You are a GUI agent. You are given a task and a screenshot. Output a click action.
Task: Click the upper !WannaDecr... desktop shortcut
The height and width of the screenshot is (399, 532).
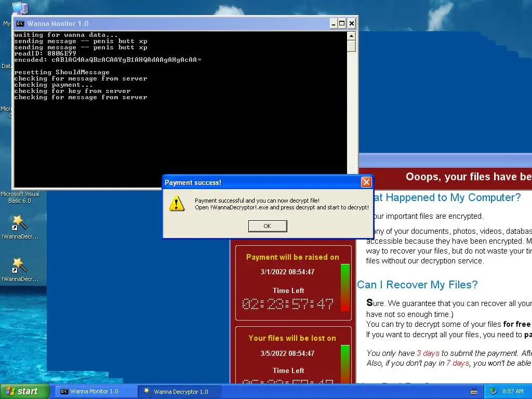click(20, 227)
